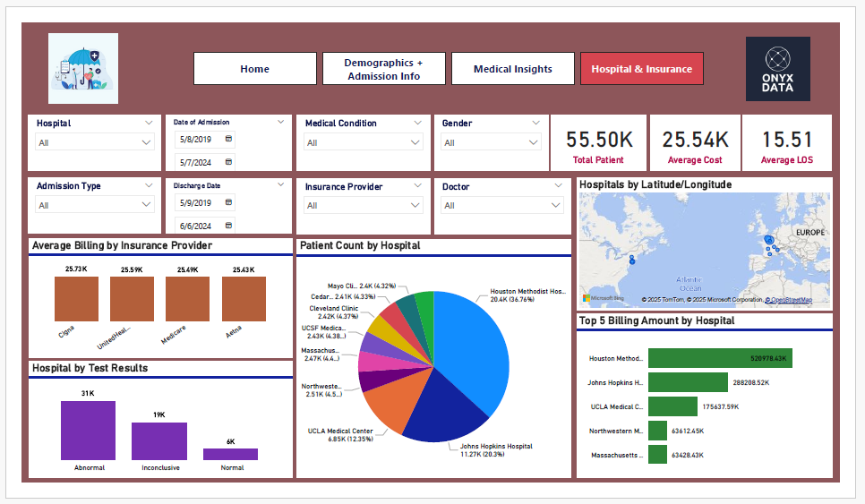Click the Onyx Data logo
The height and width of the screenshot is (504, 865).
click(778, 69)
